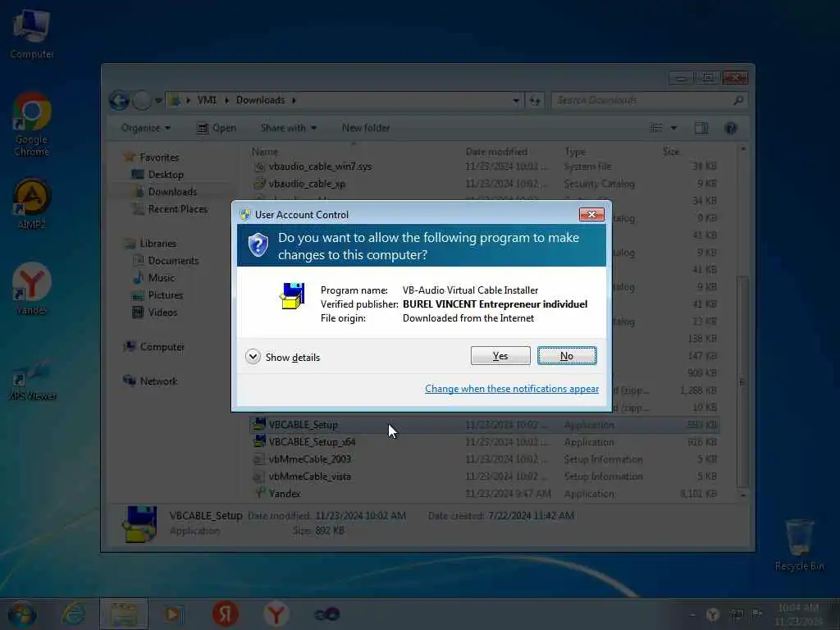
Task: Open view options dropdown arrow
Action: [x=673, y=128]
